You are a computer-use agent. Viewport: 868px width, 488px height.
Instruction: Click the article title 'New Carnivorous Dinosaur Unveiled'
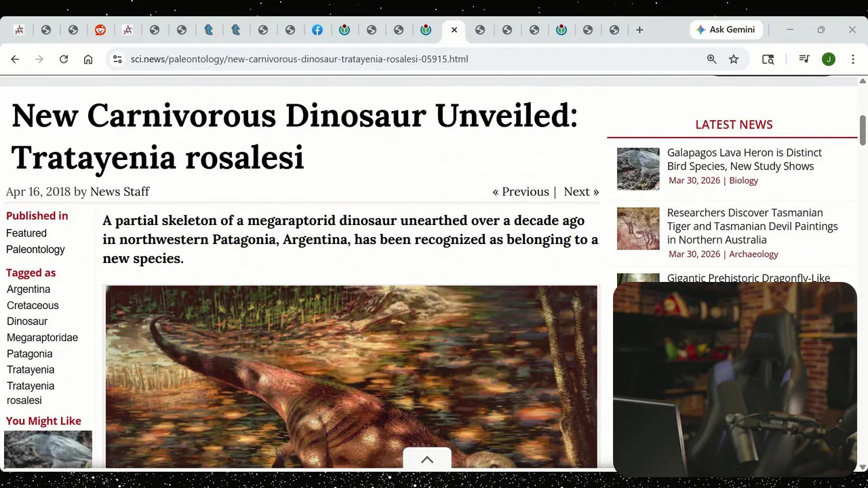[x=294, y=136]
